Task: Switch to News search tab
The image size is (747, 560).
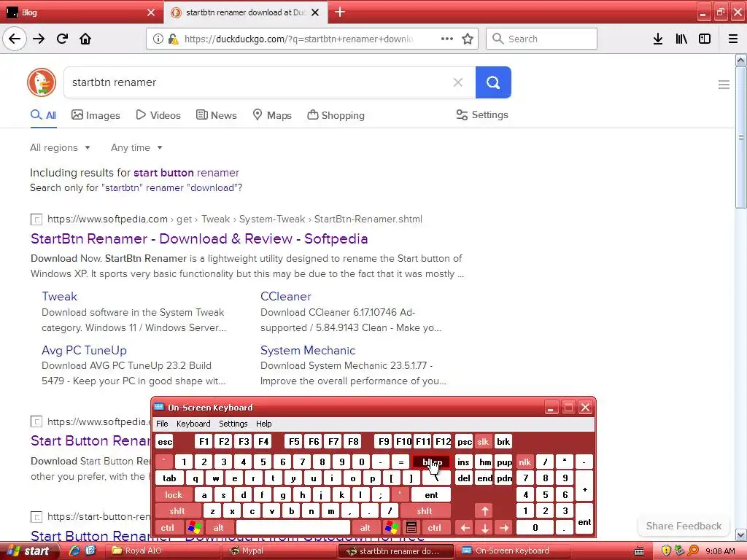Action: click(216, 115)
